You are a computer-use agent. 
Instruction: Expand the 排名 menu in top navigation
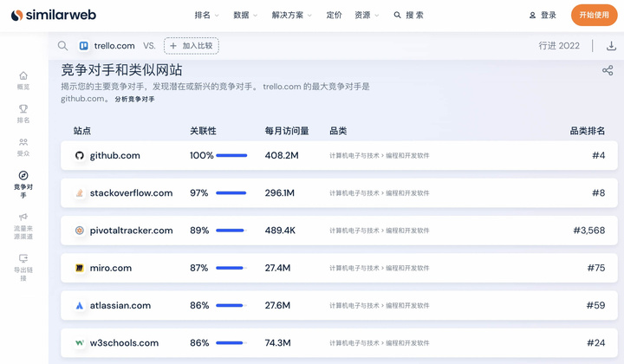206,15
